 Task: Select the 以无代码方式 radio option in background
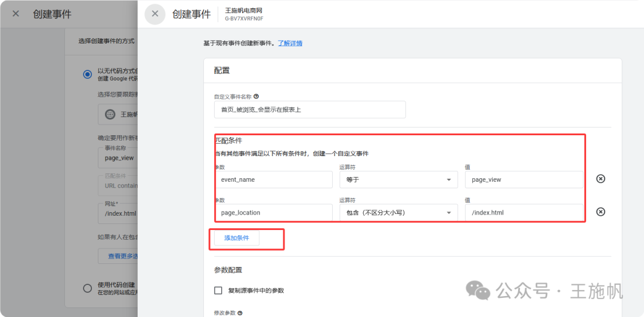[87, 74]
